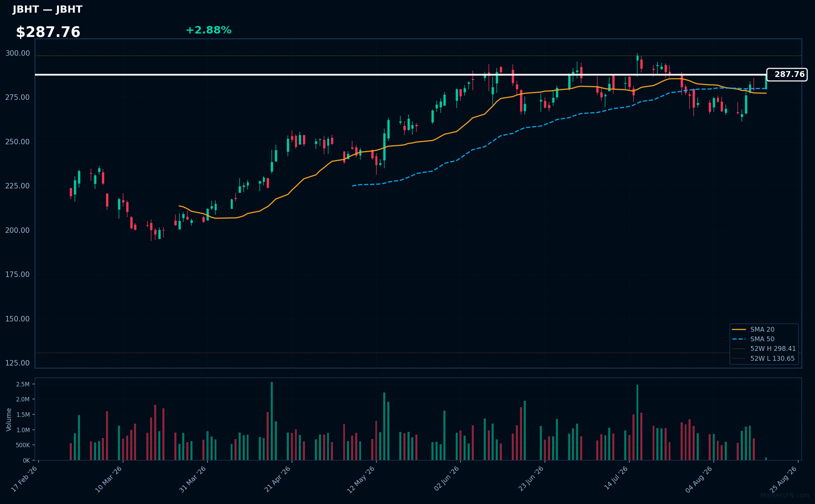The width and height of the screenshot is (815, 504).
Task: Click the +2.88% change percentage
Action: tap(209, 30)
